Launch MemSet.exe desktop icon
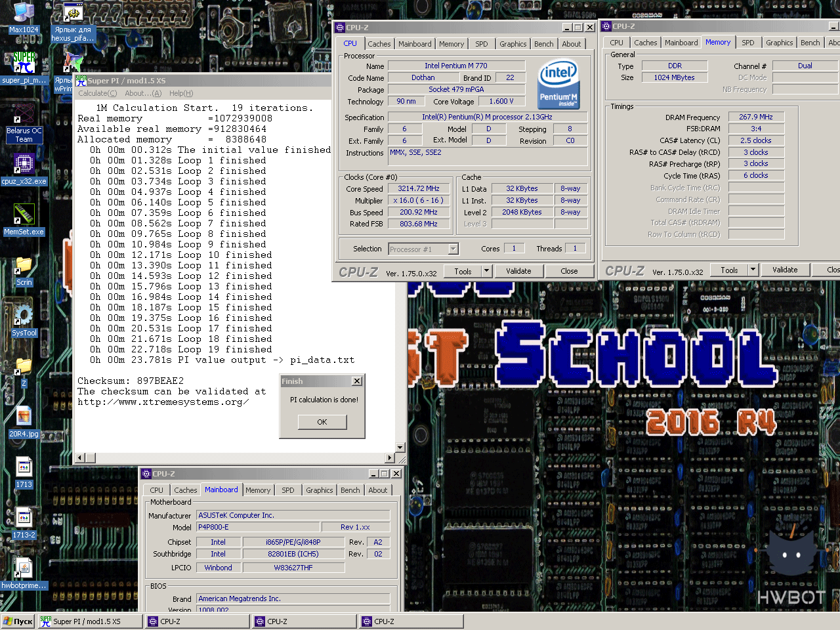 pos(24,214)
